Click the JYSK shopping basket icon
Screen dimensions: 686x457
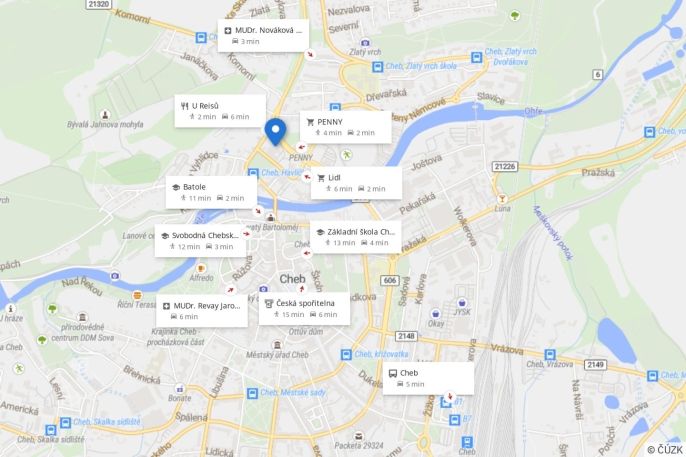(462, 303)
